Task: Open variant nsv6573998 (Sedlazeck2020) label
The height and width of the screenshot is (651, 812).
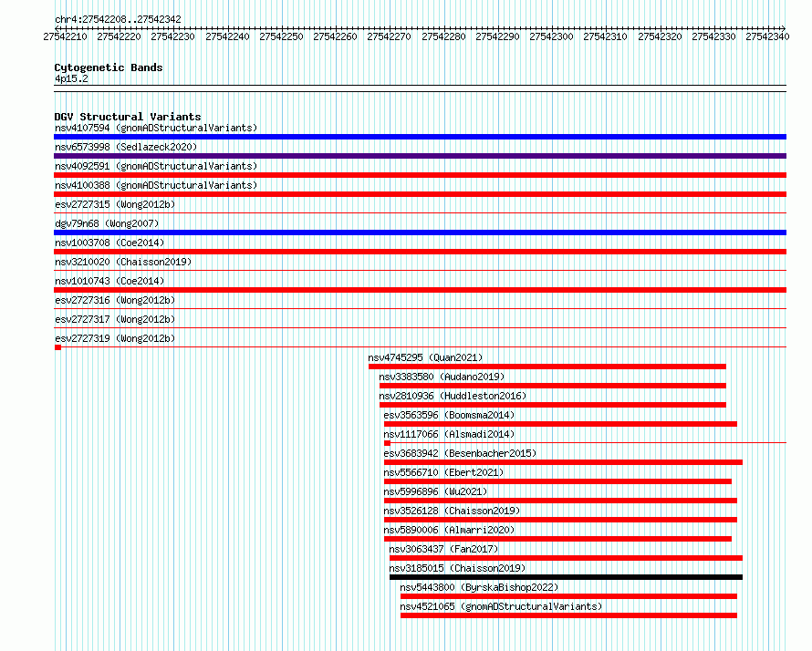Action: pos(126,147)
